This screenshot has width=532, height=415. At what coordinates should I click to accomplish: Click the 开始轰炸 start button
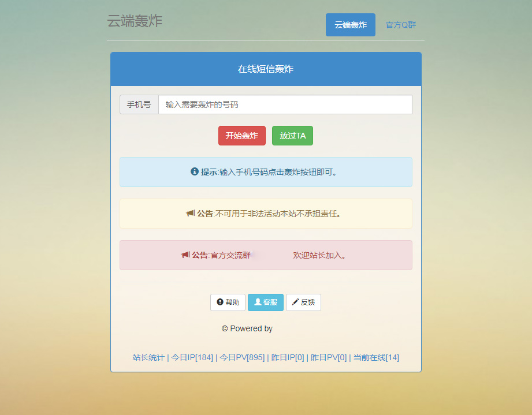[x=241, y=136]
